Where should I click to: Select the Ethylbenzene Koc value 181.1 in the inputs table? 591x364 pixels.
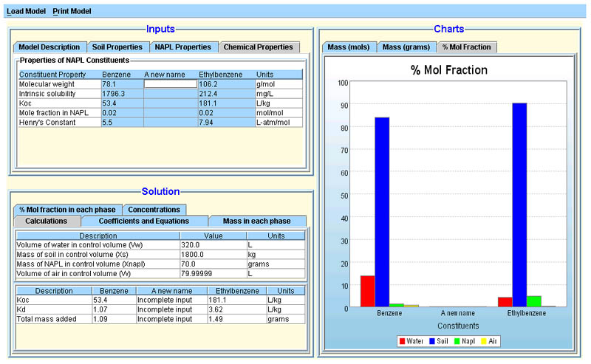(x=225, y=103)
